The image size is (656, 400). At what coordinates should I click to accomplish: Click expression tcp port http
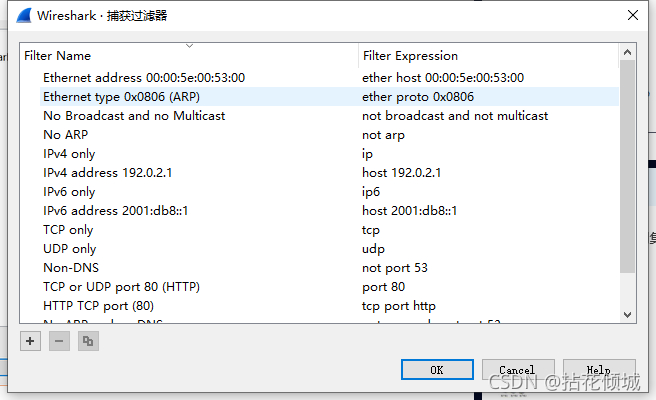tap(399, 306)
